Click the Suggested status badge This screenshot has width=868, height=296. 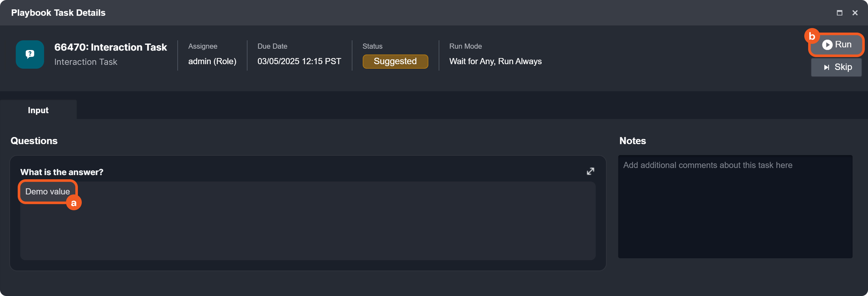(395, 62)
